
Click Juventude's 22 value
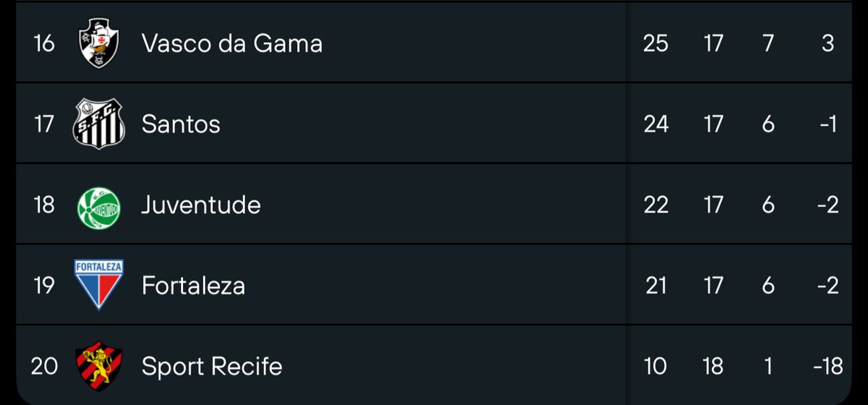coord(655,205)
